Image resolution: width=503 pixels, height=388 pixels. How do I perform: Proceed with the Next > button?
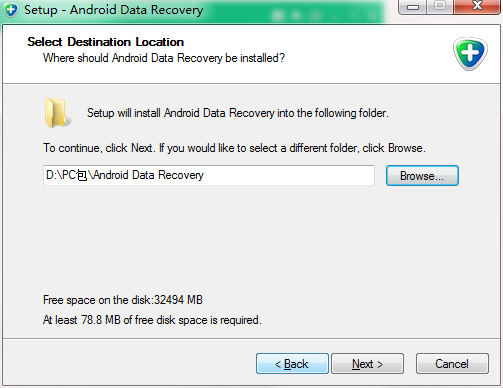367,364
